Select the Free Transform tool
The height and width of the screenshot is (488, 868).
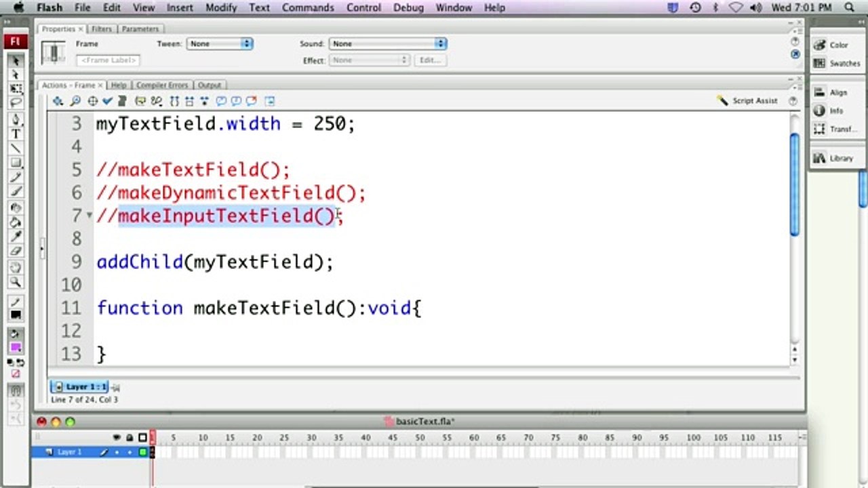pos(16,88)
